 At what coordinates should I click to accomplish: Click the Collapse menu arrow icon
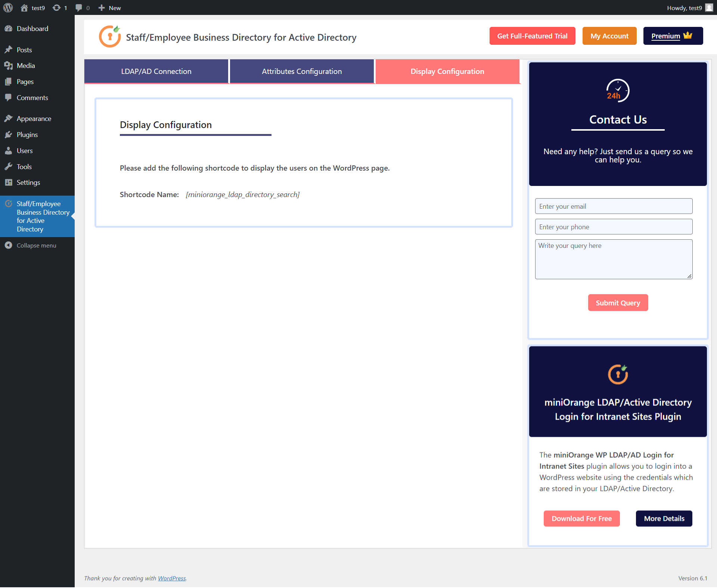click(9, 245)
